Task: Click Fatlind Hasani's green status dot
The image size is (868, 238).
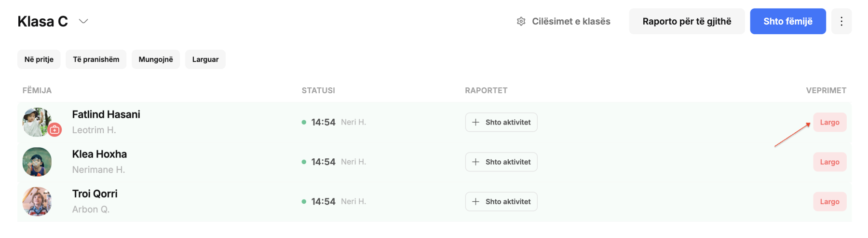Action: 304,122
